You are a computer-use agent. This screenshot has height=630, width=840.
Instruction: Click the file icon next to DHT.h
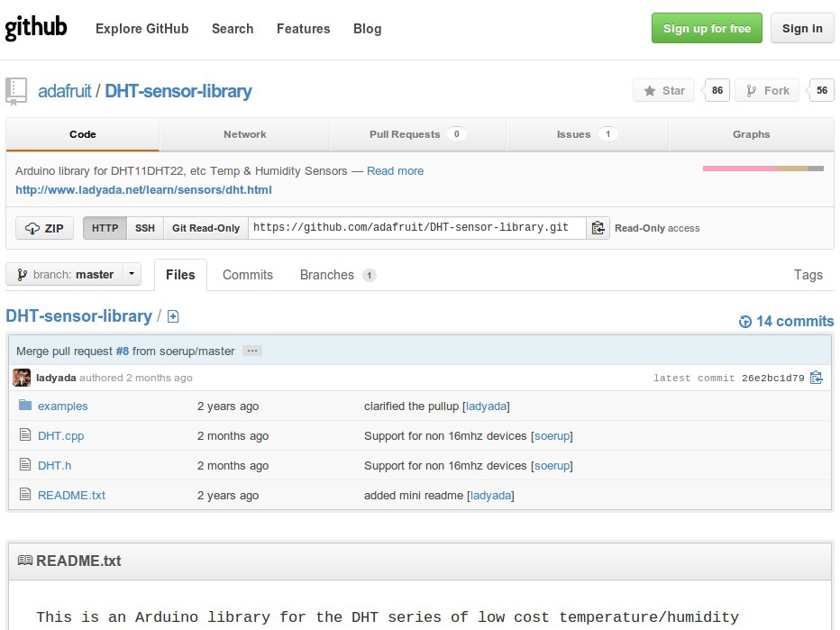(x=24, y=464)
